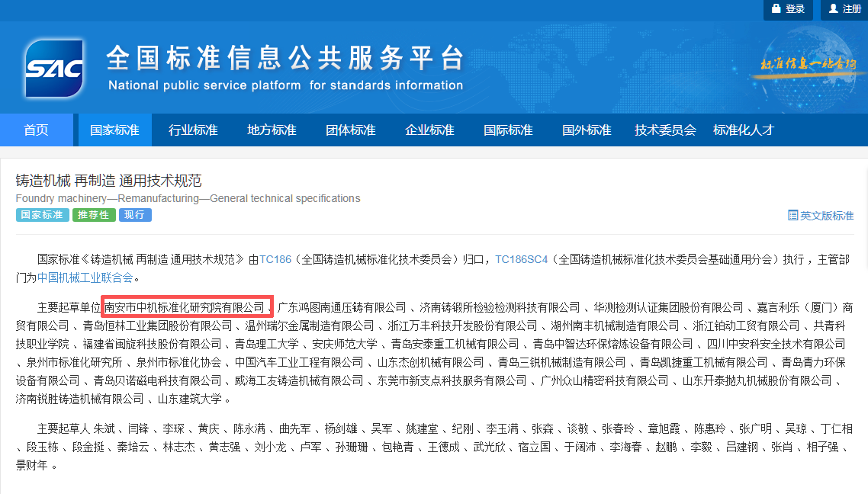Screen dimensions: 868x494
Task: Open the 地方标准 menu item
Action: coord(272,130)
